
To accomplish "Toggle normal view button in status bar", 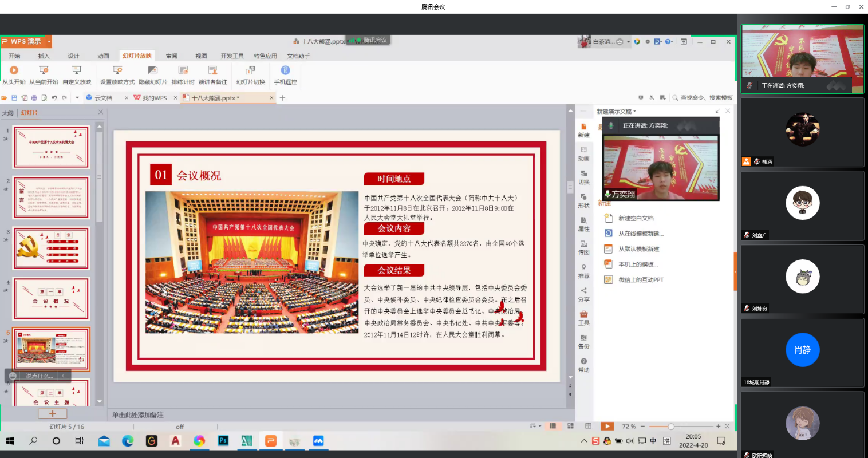I will (553, 426).
